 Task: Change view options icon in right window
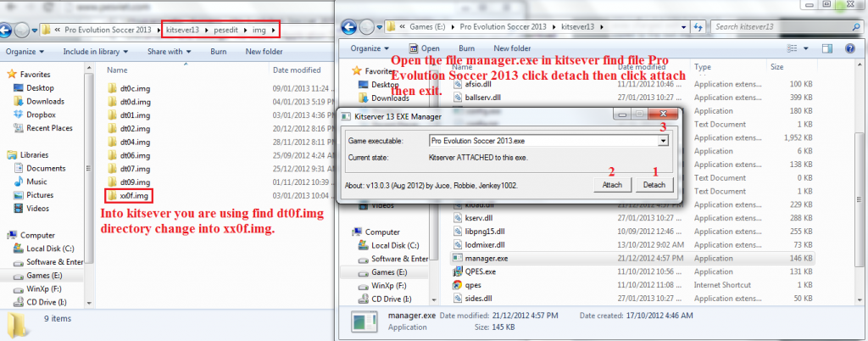click(x=792, y=48)
